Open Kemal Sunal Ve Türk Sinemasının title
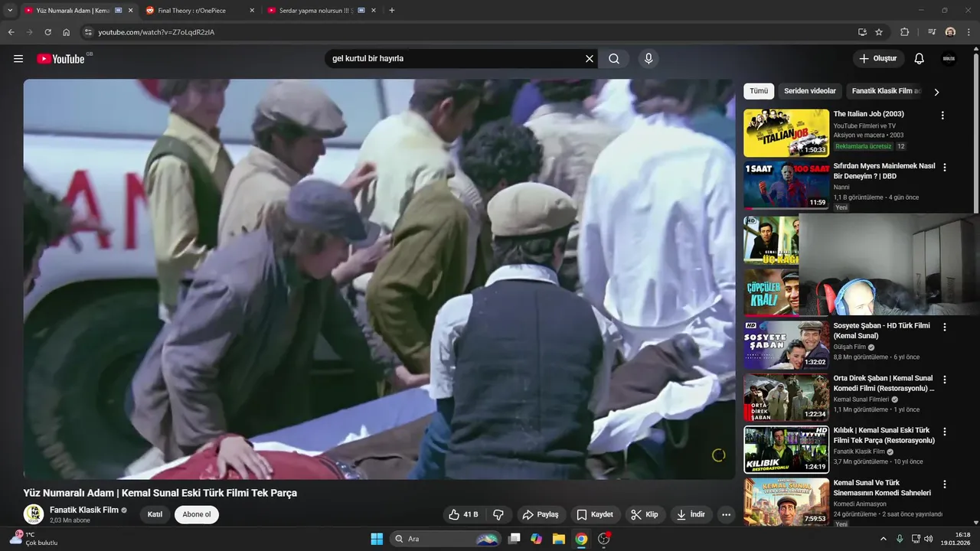 [x=882, y=488]
